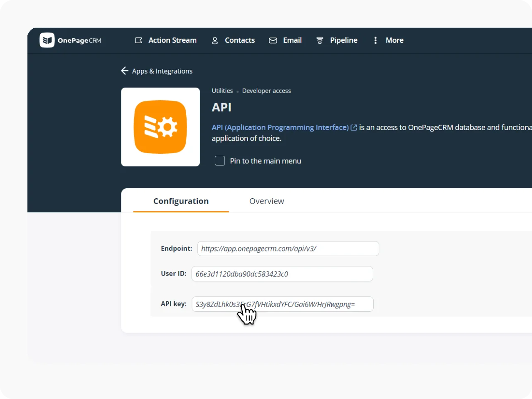Screen dimensions: 532x399
Task: Click the Developer access category label
Action: pyautogui.click(x=266, y=91)
